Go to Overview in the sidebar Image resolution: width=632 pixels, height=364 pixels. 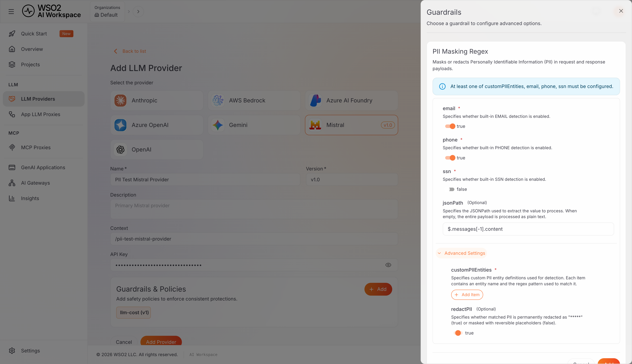tap(44, 49)
